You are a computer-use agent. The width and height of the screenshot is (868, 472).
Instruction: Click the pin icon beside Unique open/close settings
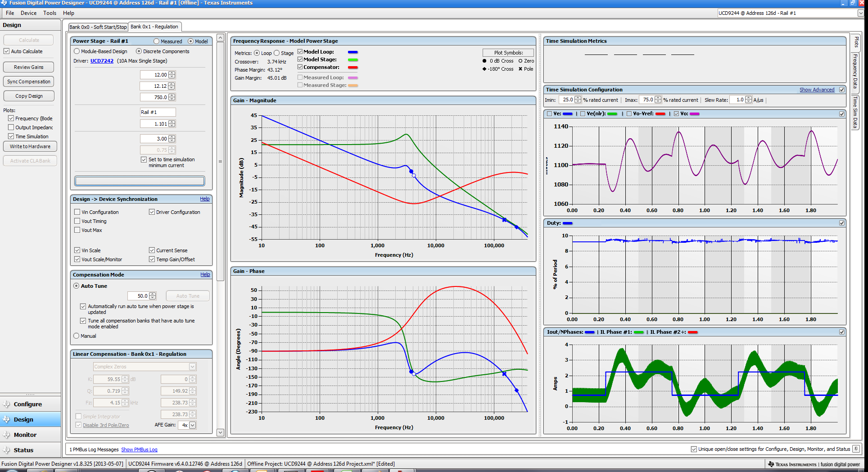[x=856, y=449]
